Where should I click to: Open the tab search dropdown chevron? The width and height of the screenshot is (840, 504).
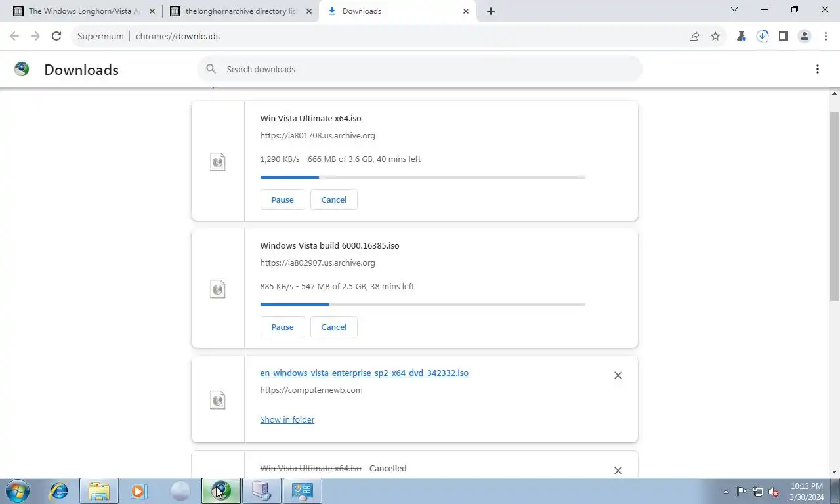pyautogui.click(x=734, y=10)
